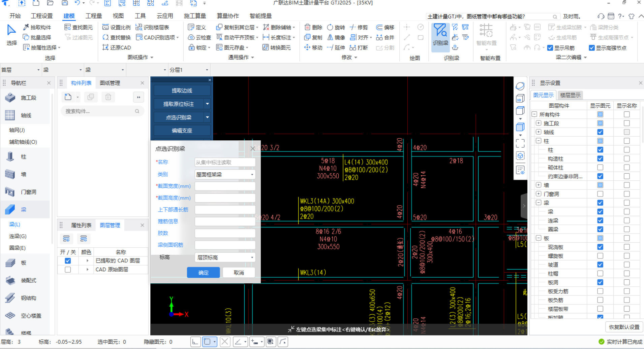Open the 工程量 ribbon tab
The height and width of the screenshot is (349, 644).
94,16
